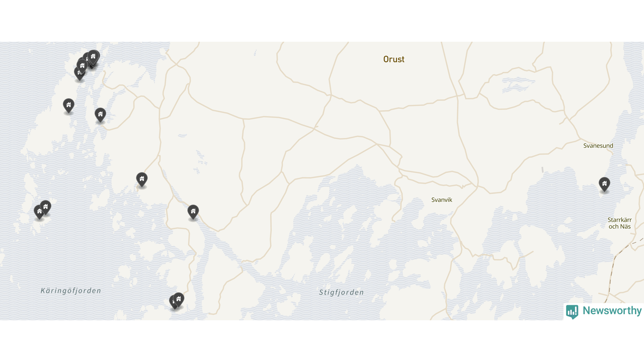This screenshot has height=362, width=644.
Task: Open the house marker on the narrow strait road
Action: 193,212
